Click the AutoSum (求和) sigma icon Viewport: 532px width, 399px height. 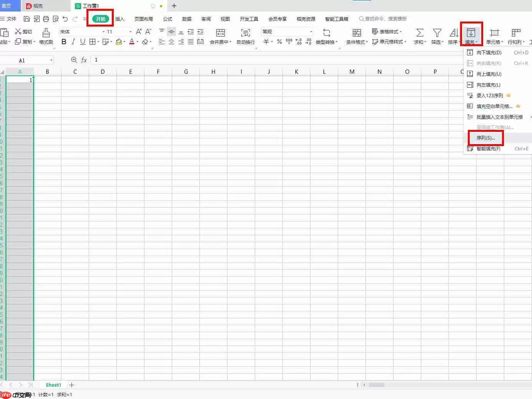click(x=420, y=33)
